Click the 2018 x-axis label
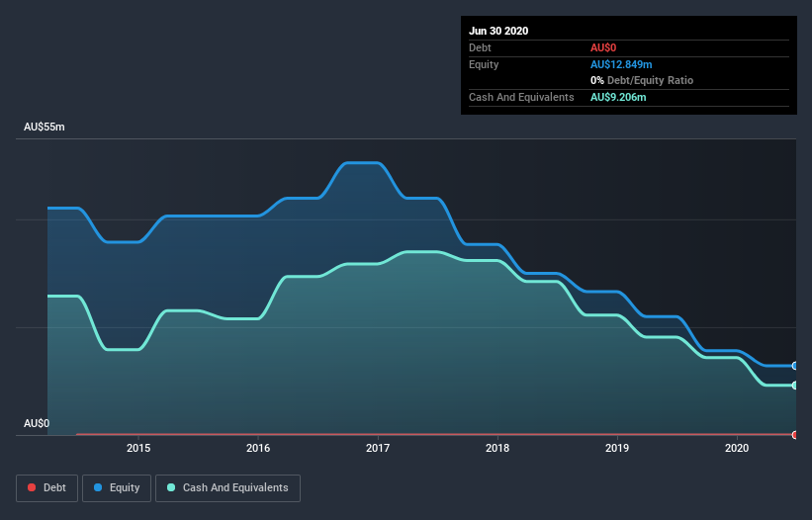Screen dimensions: 812x520 pos(497,448)
